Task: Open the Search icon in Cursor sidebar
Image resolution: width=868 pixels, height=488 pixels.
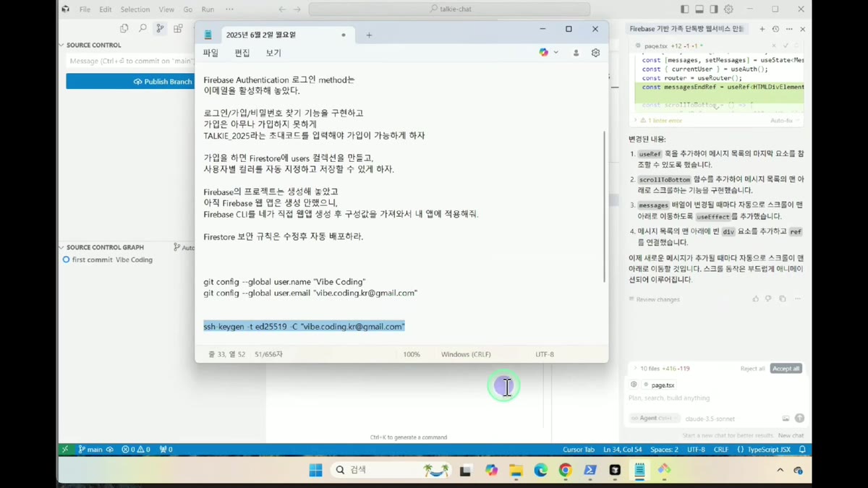Action: click(x=142, y=28)
